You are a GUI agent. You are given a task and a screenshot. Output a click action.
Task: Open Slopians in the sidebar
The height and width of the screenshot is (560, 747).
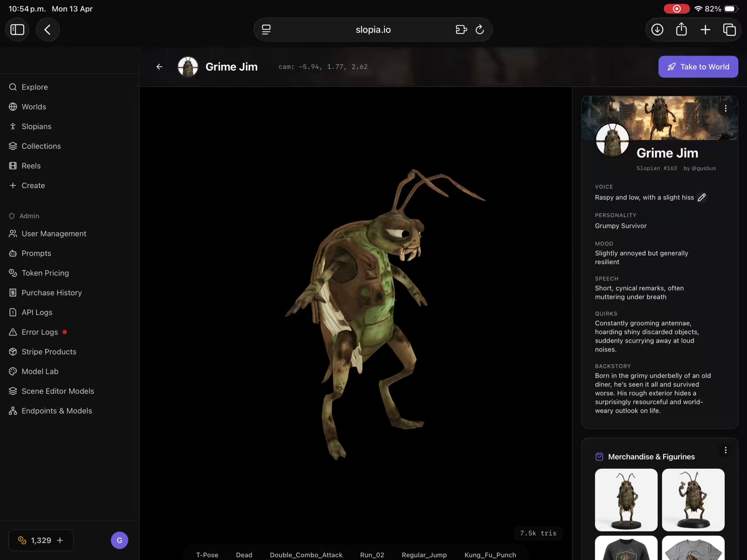point(37,127)
